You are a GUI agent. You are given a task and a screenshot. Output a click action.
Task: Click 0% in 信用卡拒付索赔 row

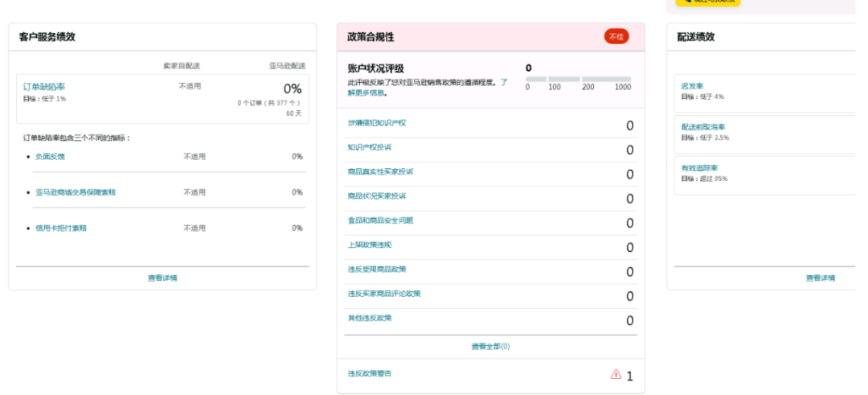tap(297, 228)
